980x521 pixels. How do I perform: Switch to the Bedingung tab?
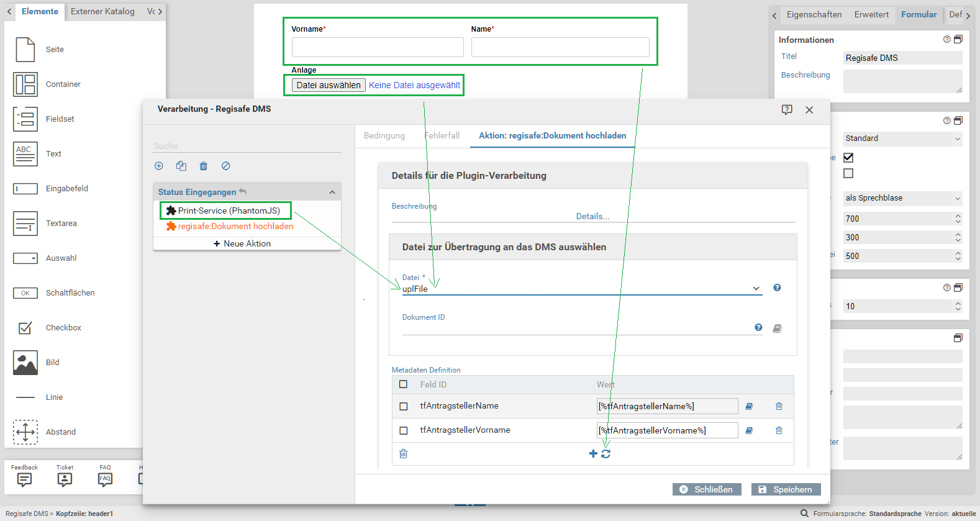pyautogui.click(x=384, y=135)
